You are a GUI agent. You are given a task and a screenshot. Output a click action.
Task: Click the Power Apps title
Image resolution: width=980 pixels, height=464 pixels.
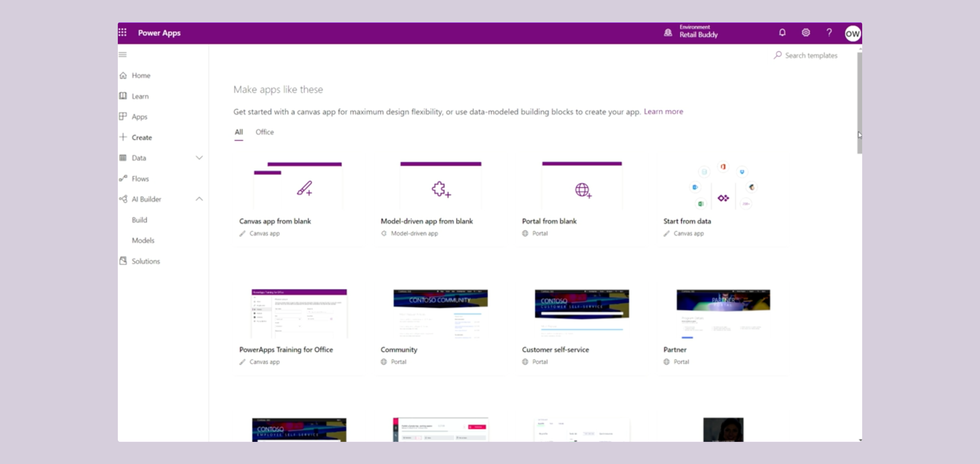click(159, 33)
